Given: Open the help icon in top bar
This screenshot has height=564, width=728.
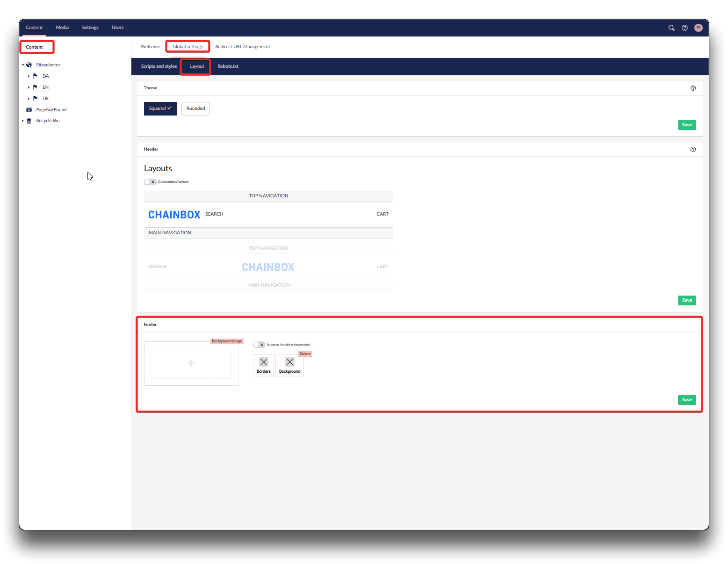Looking at the screenshot, I should (x=685, y=28).
